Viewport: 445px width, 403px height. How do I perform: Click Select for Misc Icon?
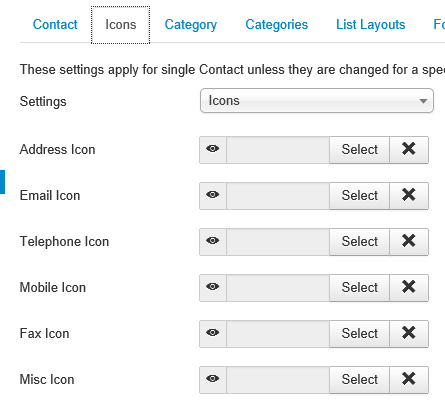[x=360, y=380]
